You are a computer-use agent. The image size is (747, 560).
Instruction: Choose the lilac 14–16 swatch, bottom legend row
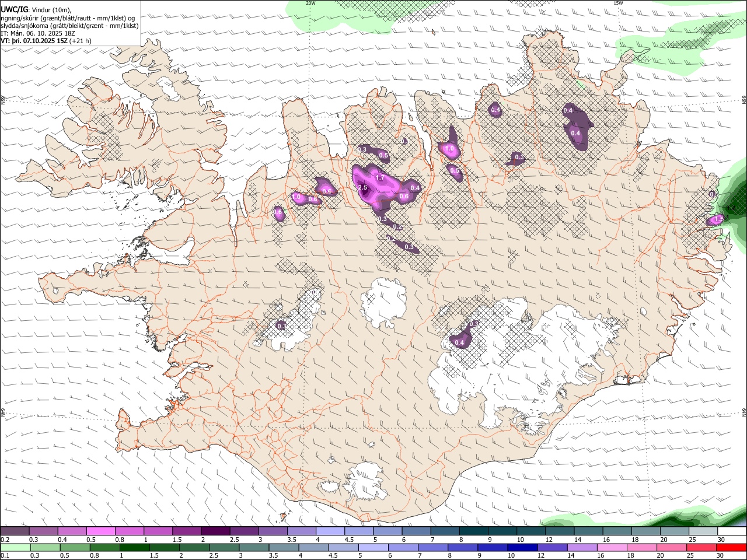pos(582,547)
